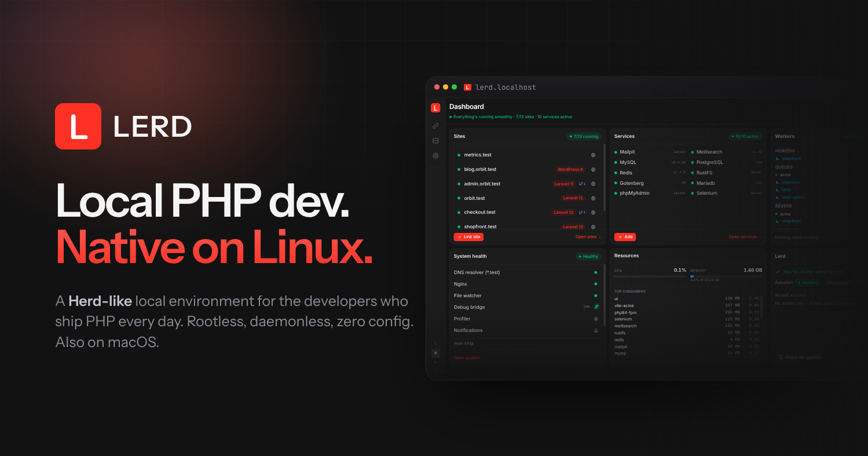Select the PostgreSQL service row
Image resolution: width=868 pixels, height=456 pixels.
click(726, 162)
